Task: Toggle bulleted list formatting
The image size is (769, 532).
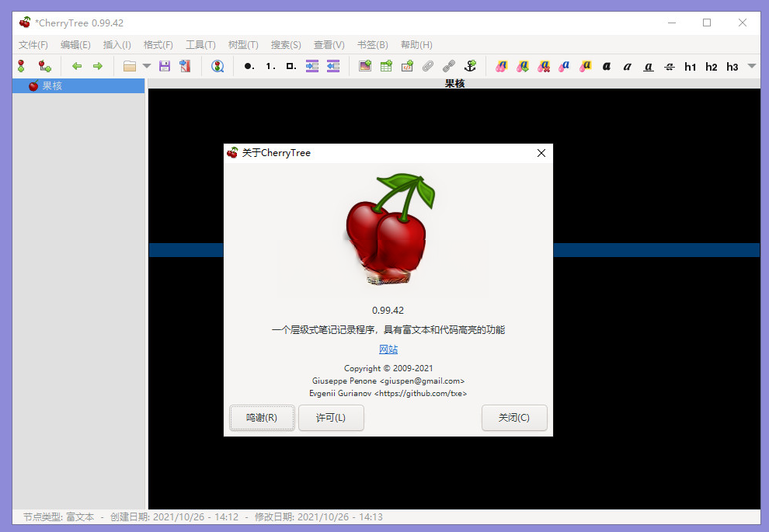Action: [249, 67]
